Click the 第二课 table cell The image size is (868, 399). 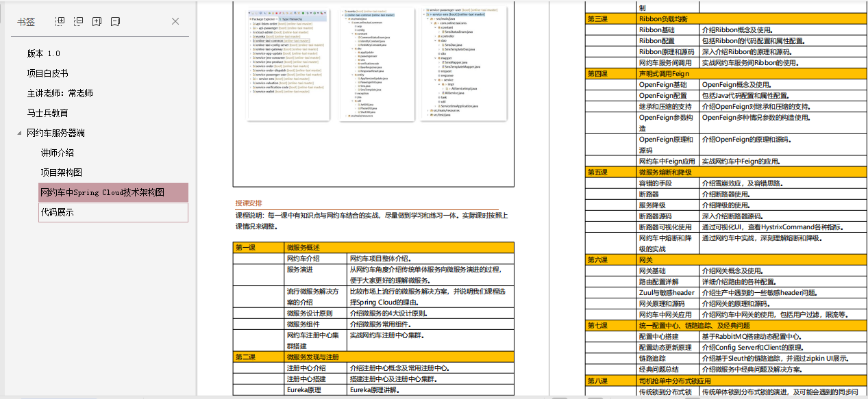[x=259, y=357]
